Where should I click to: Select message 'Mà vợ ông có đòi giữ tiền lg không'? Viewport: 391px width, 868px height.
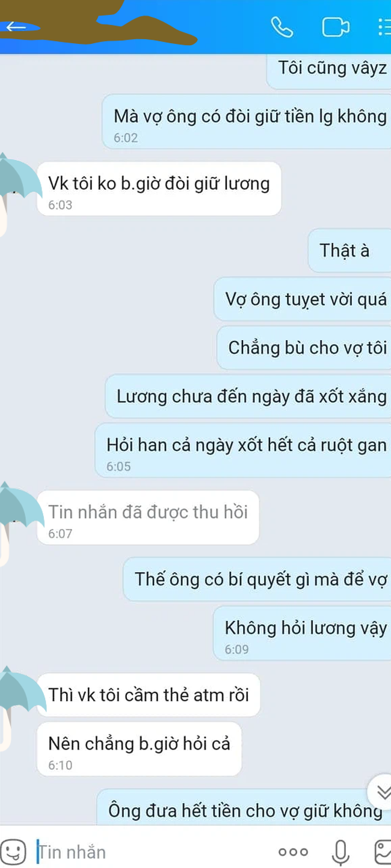(247, 121)
